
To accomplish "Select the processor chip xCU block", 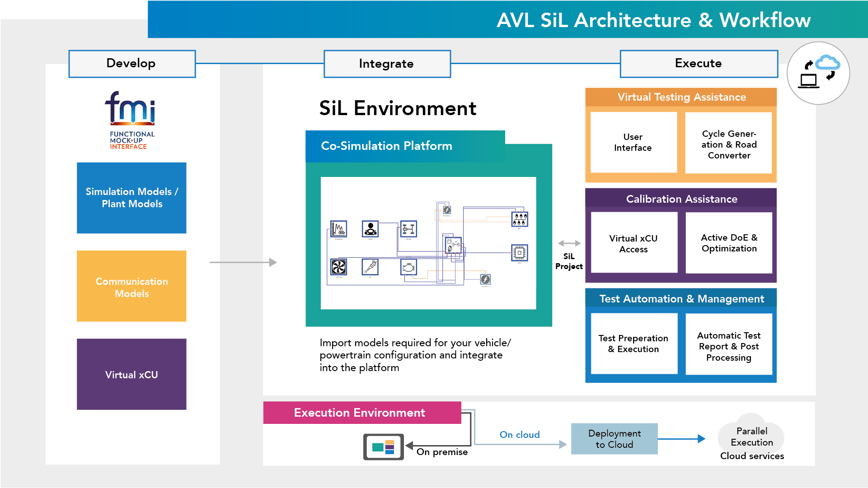I will (519, 253).
